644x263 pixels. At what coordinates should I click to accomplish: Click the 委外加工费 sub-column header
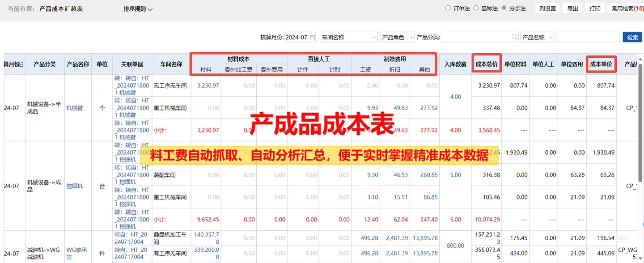(238, 69)
